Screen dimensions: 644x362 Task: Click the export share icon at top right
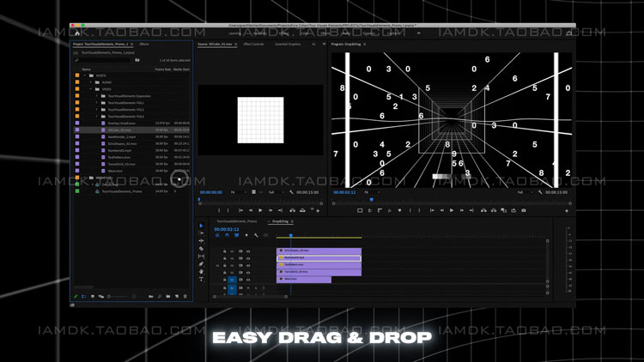tap(568, 33)
